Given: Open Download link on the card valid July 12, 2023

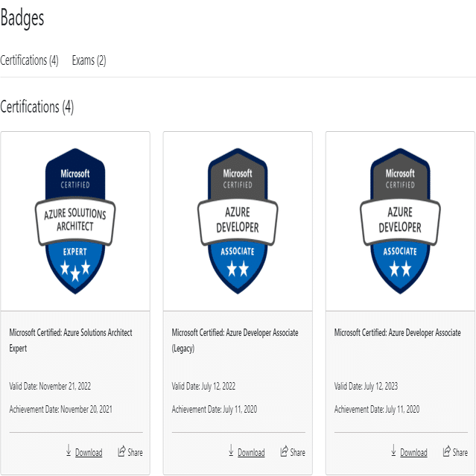Looking at the screenshot, I should click(413, 452).
